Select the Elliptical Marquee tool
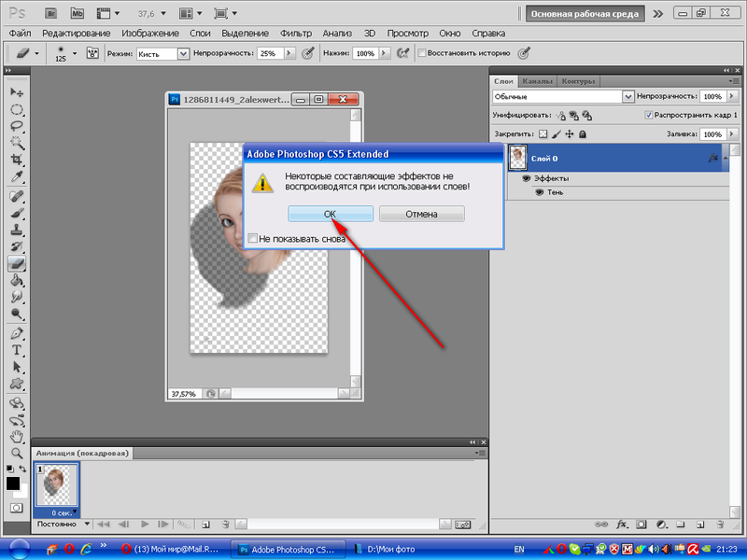This screenshot has width=747, height=560. (x=17, y=109)
